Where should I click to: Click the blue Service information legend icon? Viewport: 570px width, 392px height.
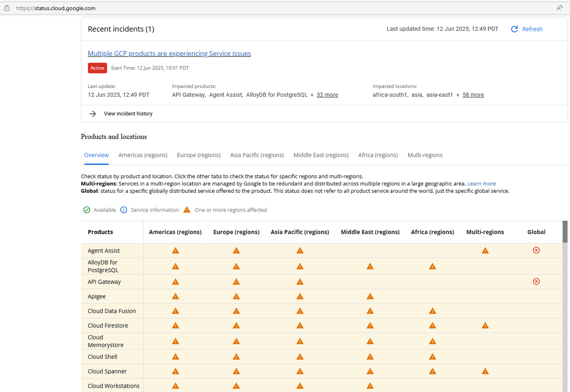(123, 210)
